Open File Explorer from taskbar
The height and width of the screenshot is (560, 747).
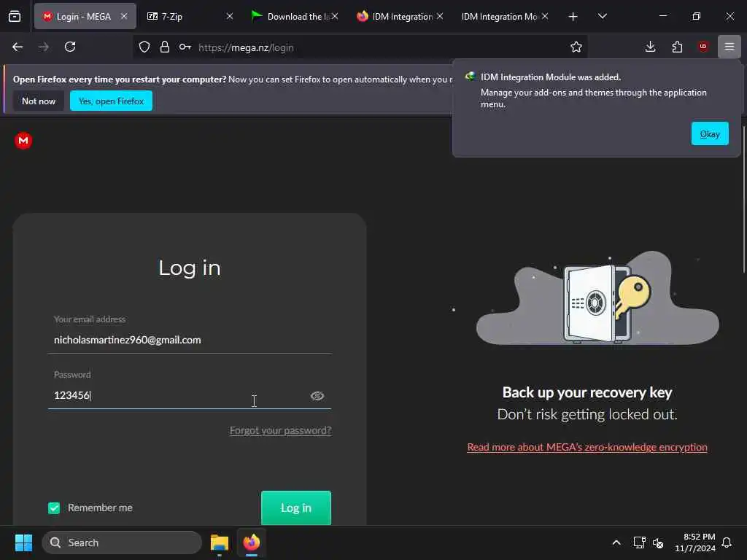220,542
